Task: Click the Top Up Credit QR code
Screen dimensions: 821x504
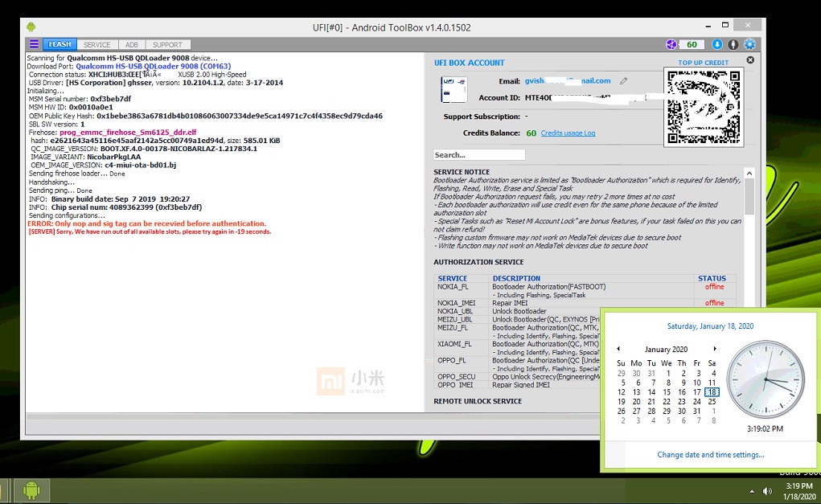Action: coord(703,107)
